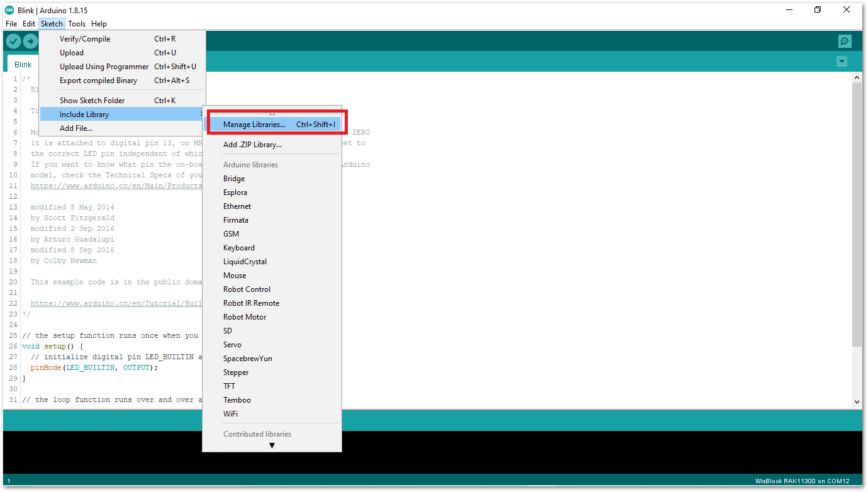868x492 pixels.
Task: Choose Upload in the Sketch menu
Action: click(x=122, y=53)
